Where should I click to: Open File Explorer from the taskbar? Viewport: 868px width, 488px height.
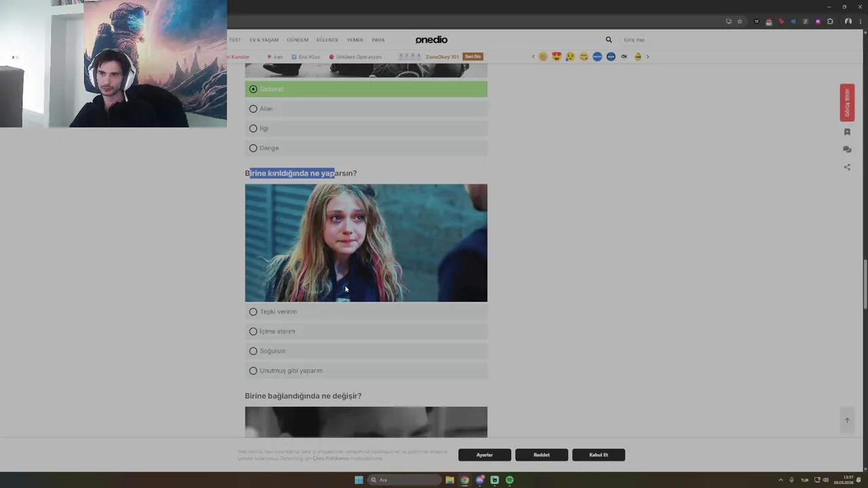pos(450,480)
